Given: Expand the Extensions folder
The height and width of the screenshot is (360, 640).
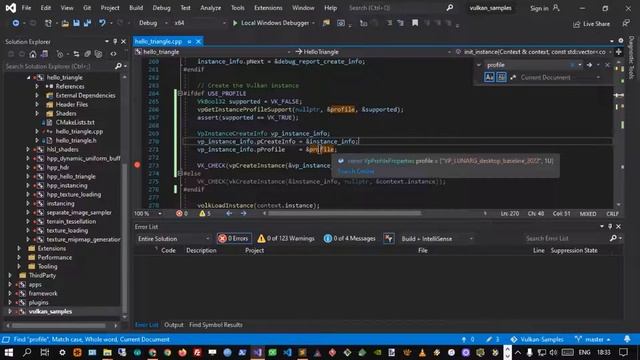Looking at the screenshot, I should (19, 248).
